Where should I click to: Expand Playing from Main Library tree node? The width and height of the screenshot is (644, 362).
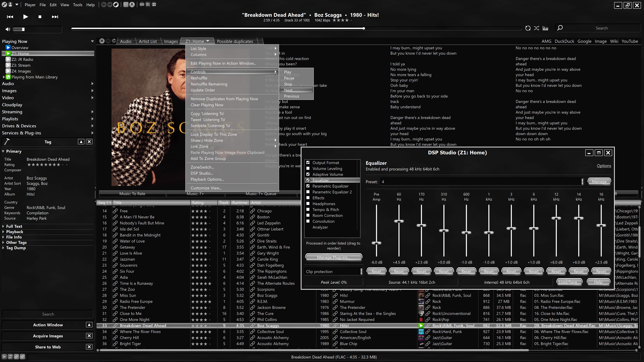pos(4,77)
